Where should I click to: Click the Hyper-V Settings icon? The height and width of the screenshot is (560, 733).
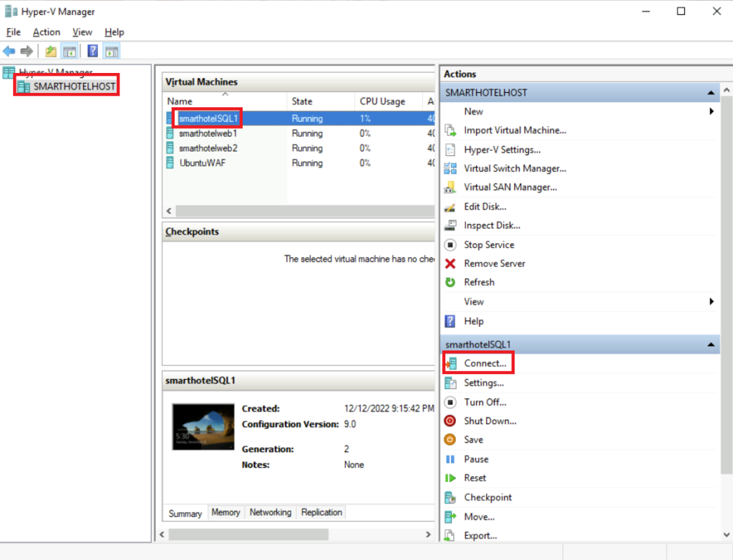point(450,150)
